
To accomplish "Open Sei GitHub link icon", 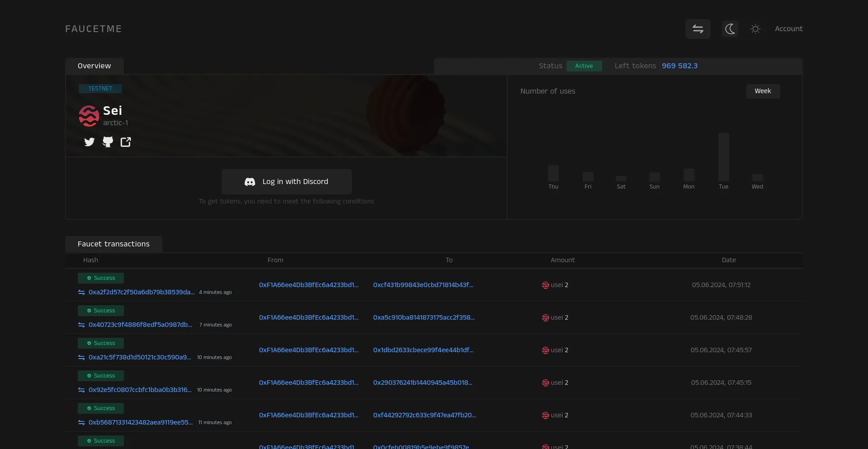I will pos(108,142).
